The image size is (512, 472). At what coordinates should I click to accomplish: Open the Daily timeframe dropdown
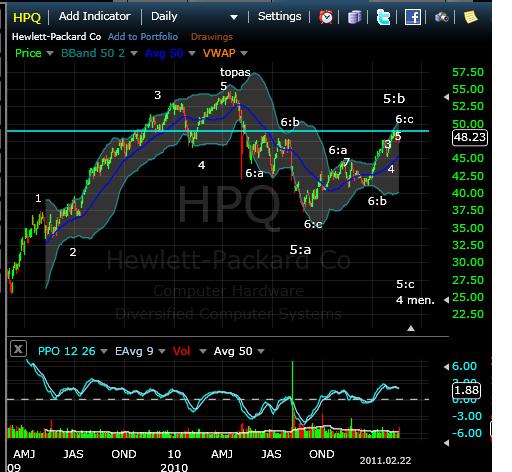click(194, 17)
